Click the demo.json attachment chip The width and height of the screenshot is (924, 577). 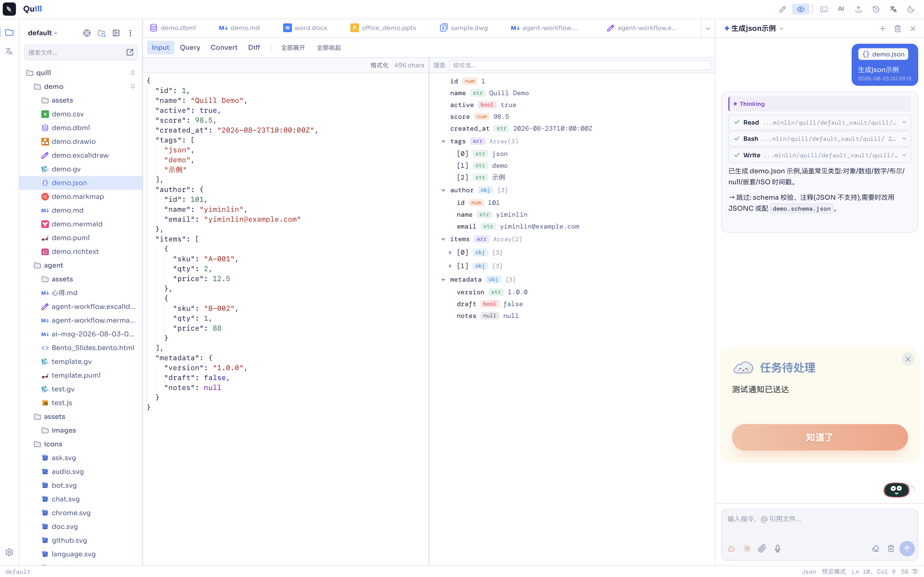coord(883,54)
